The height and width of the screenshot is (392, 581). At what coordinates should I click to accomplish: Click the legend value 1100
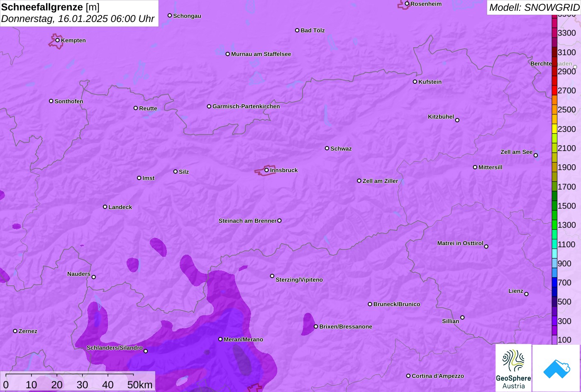pyautogui.click(x=567, y=244)
